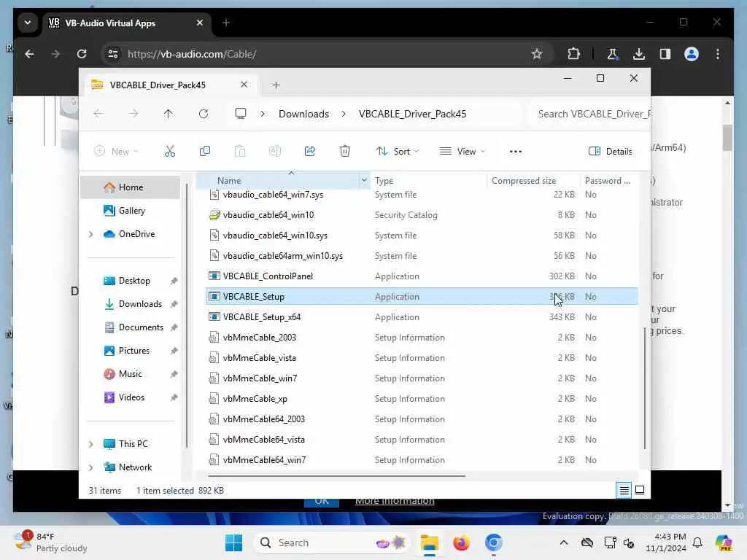Click the Share icon in toolbar
This screenshot has height=560, width=747.
pyautogui.click(x=309, y=152)
